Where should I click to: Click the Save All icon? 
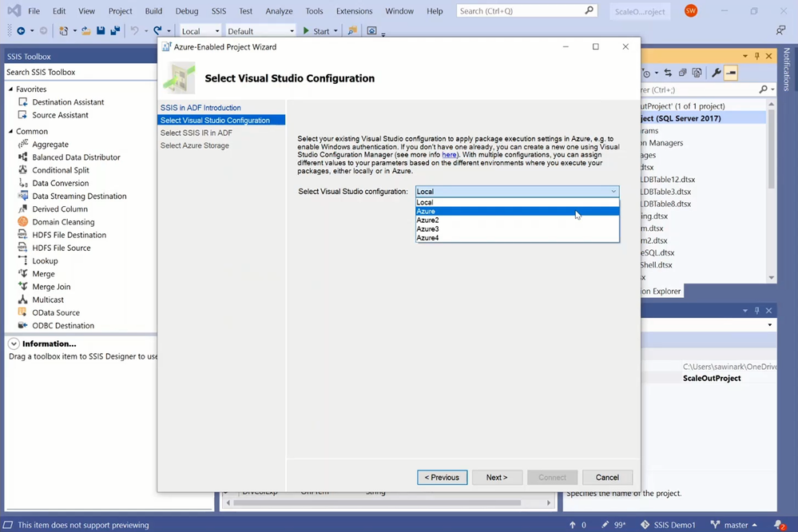[115, 31]
